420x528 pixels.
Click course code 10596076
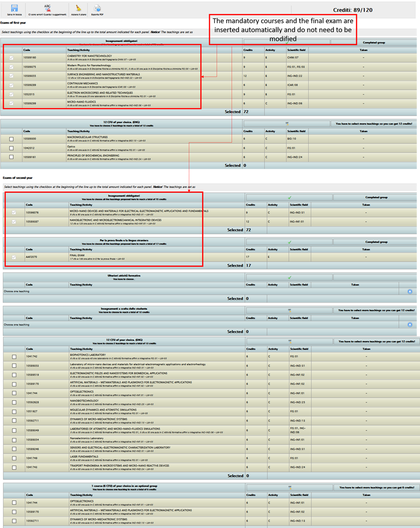point(32,212)
